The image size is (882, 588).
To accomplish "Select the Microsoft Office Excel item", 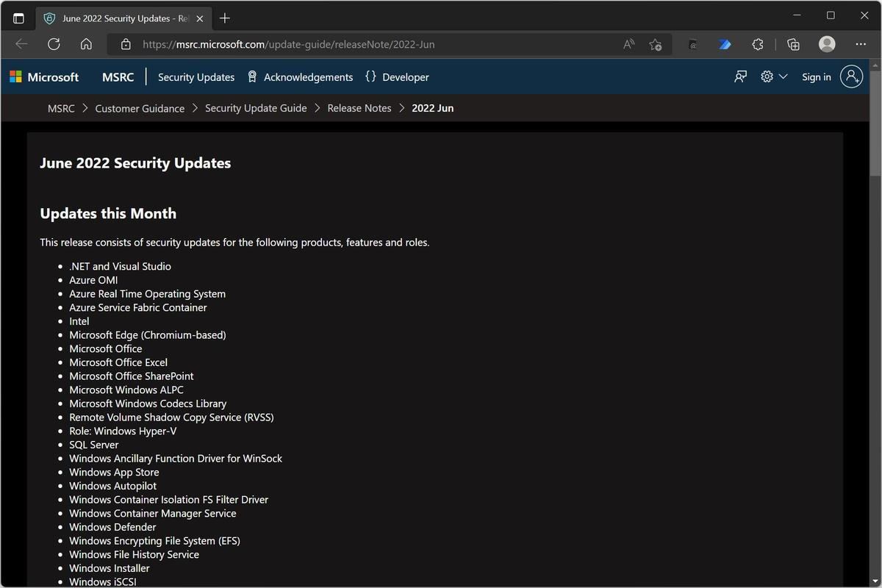I will tap(118, 362).
